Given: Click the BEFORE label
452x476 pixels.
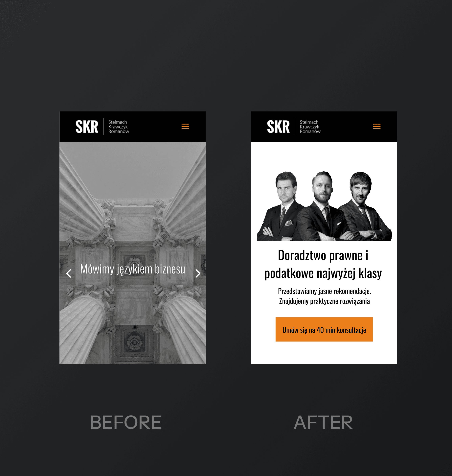Looking at the screenshot, I should click(x=125, y=422).
